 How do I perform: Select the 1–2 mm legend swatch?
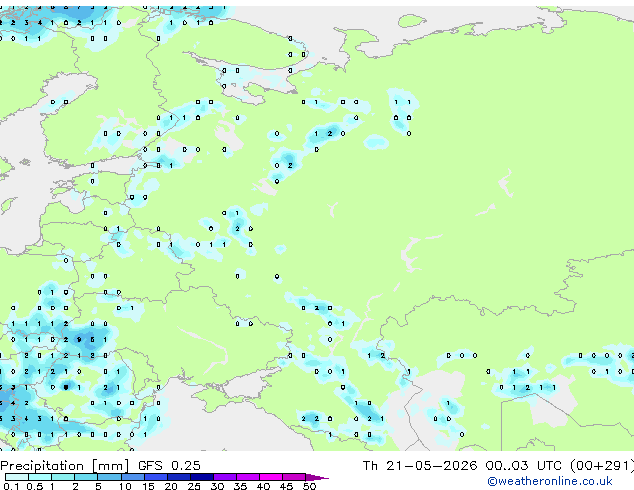click(63, 477)
